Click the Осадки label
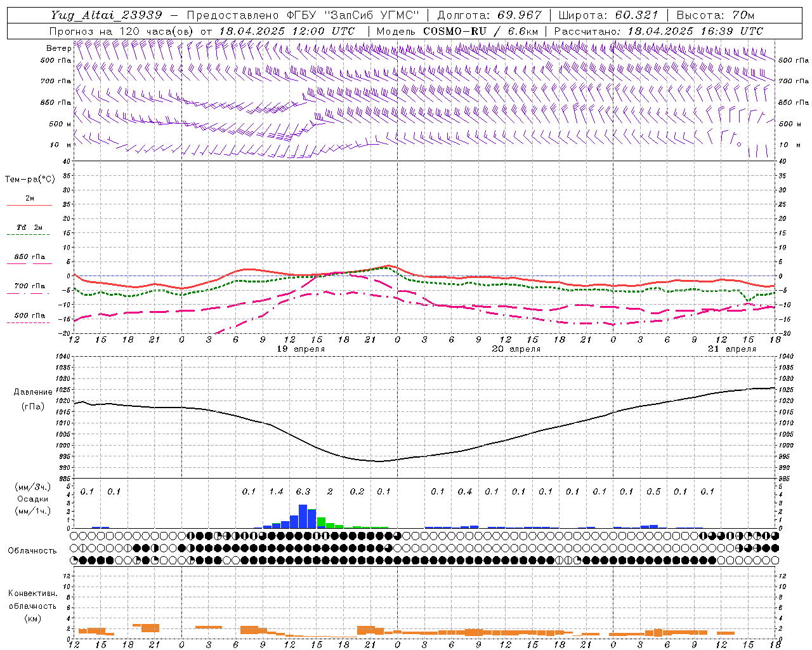This screenshot has width=812, height=650. pos(33,499)
